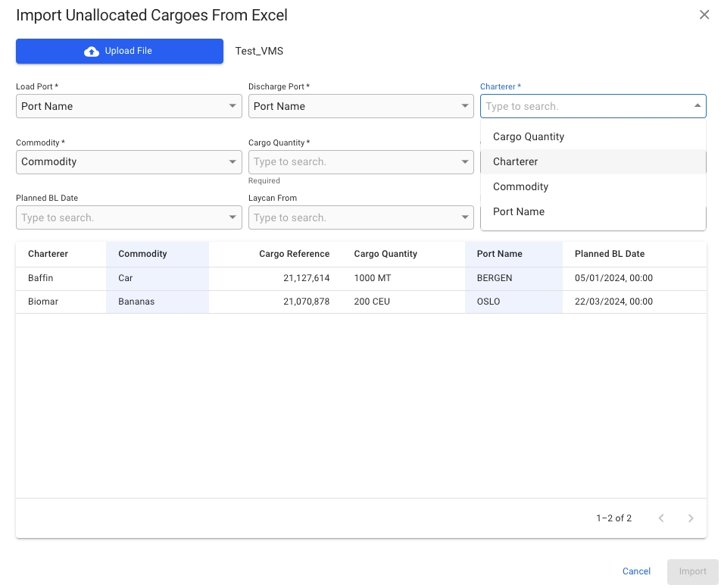Expand the Load Port dropdown

click(x=233, y=106)
